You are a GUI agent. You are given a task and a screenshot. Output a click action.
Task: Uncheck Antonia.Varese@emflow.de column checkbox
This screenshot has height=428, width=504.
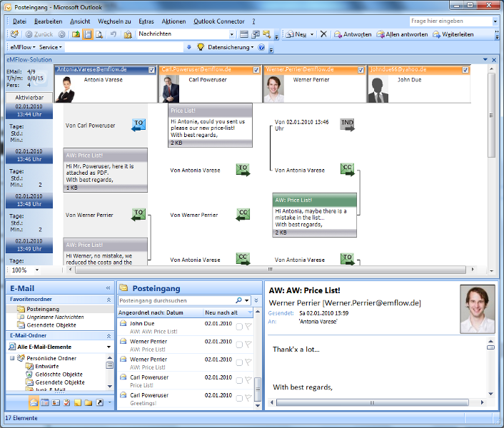click(151, 70)
